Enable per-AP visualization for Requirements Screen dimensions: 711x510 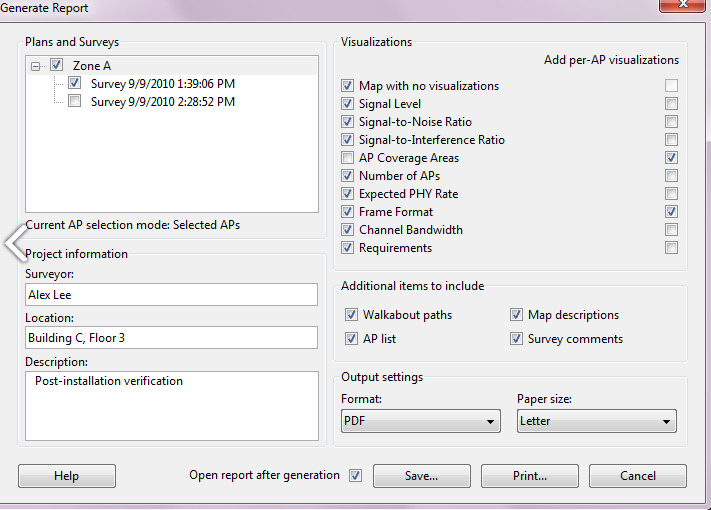(672, 248)
